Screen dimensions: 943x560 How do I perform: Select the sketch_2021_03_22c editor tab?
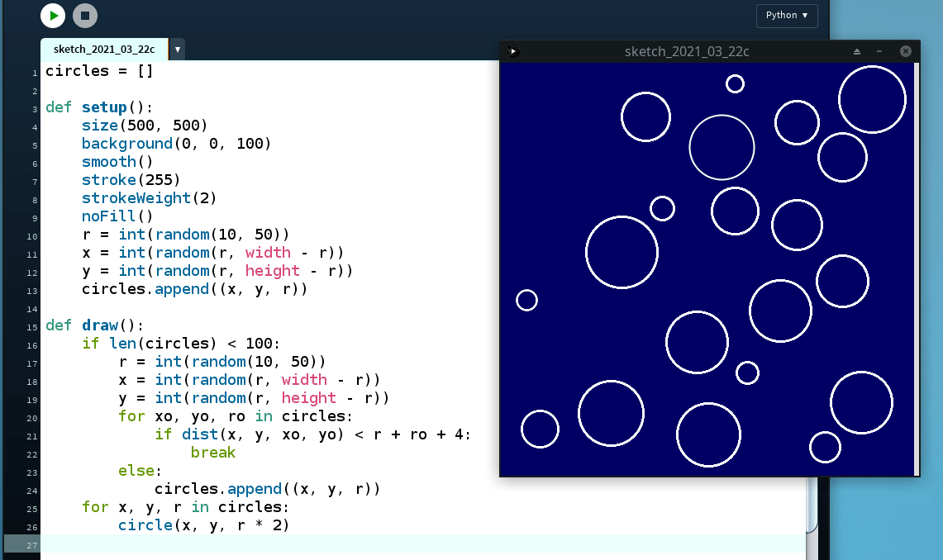point(104,50)
